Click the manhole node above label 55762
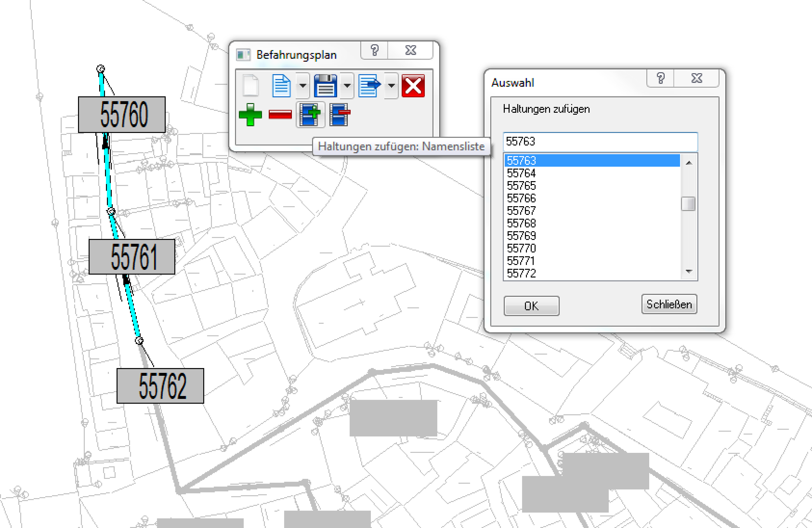Image resolution: width=812 pixels, height=528 pixels. [139, 340]
